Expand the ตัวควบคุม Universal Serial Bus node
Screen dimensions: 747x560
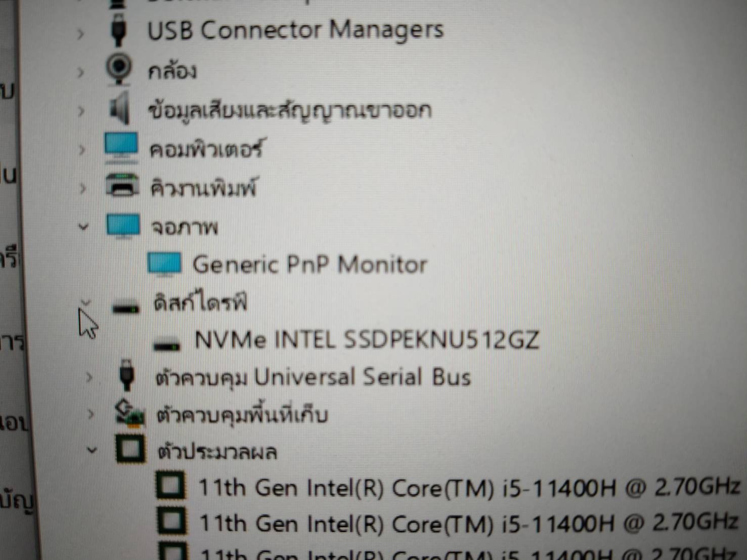coord(89,377)
